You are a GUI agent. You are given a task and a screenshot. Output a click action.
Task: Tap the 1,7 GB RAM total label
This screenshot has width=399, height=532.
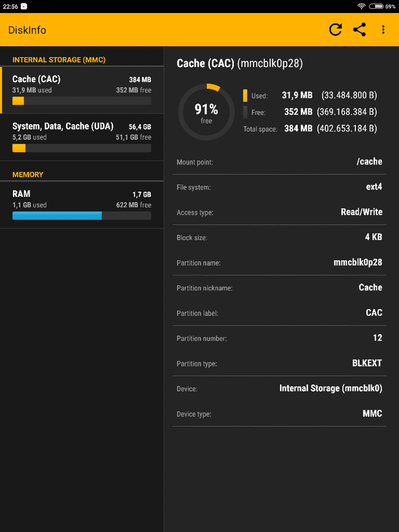tap(142, 194)
